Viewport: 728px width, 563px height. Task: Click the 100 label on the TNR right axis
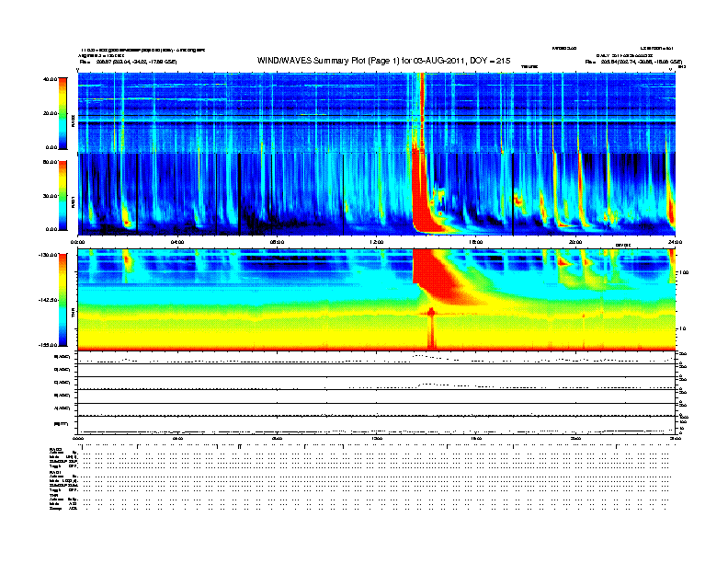click(x=684, y=272)
